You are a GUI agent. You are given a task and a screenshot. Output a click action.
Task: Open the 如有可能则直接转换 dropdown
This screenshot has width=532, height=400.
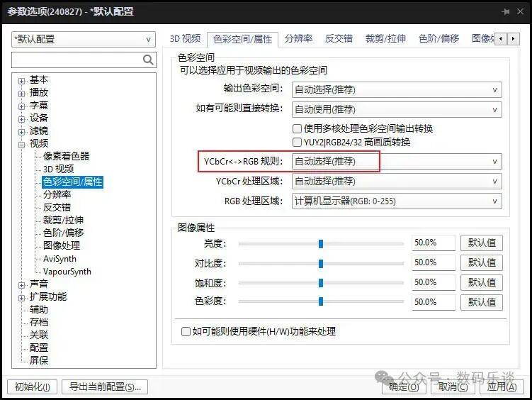coord(397,110)
